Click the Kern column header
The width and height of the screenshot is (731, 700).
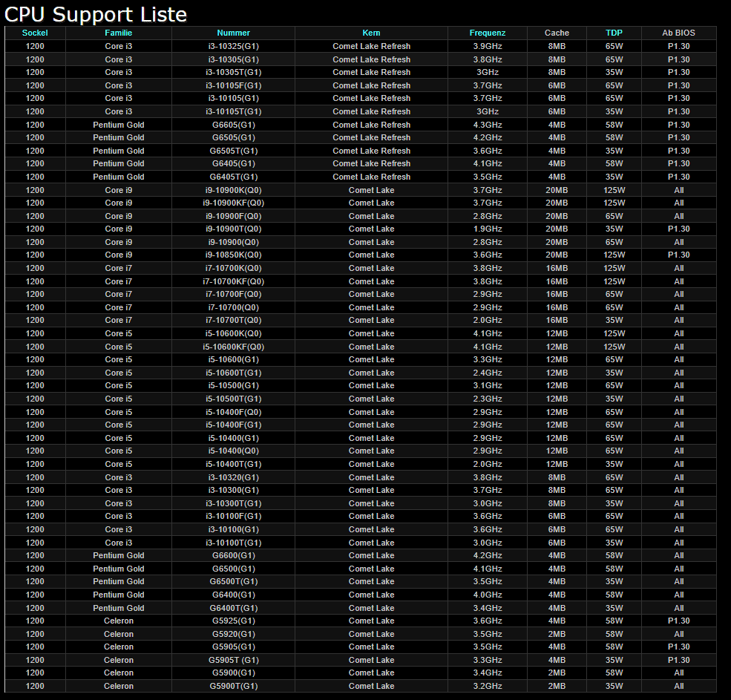click(x=371, y=33)
